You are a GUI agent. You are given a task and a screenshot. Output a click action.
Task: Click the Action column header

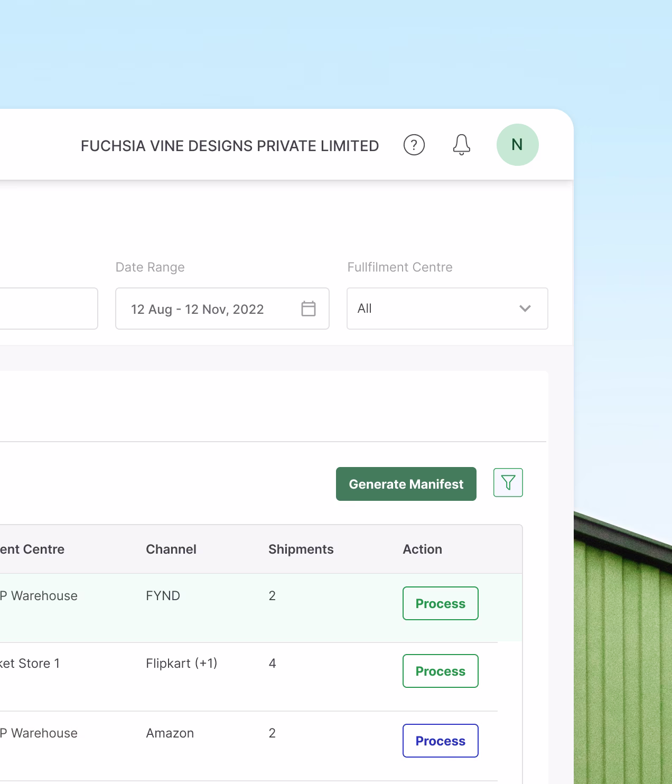point(422,549)
